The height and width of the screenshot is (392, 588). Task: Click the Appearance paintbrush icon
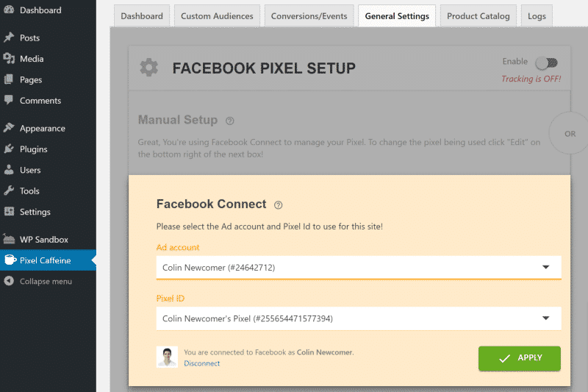(9, 128)
